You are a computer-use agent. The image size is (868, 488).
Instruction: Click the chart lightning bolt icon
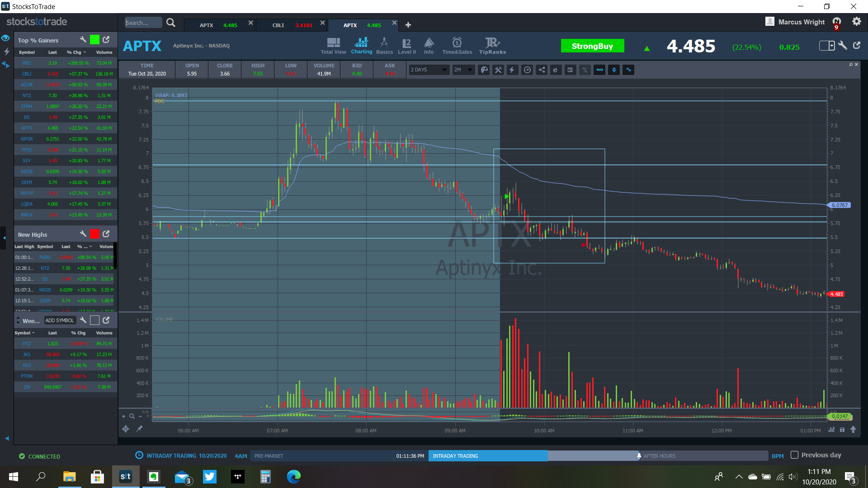point(512,70)
